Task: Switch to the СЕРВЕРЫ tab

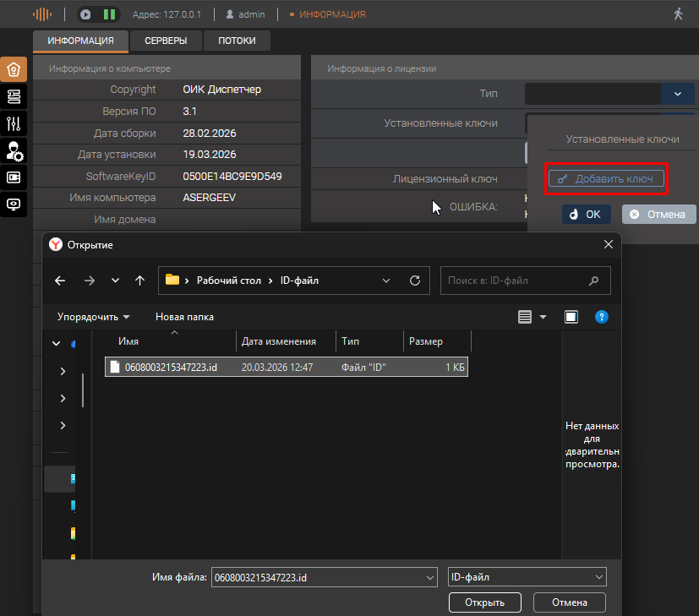Action: click(x=166, y=41)
